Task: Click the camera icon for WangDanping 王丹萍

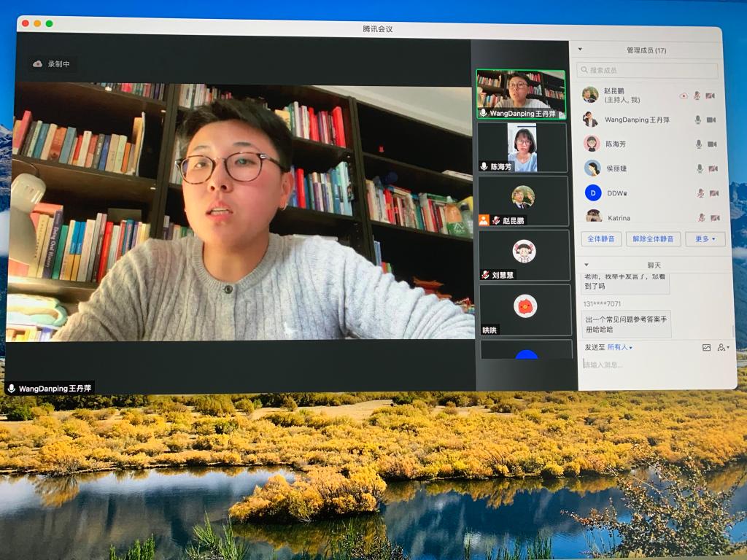Action: [711, 120]
